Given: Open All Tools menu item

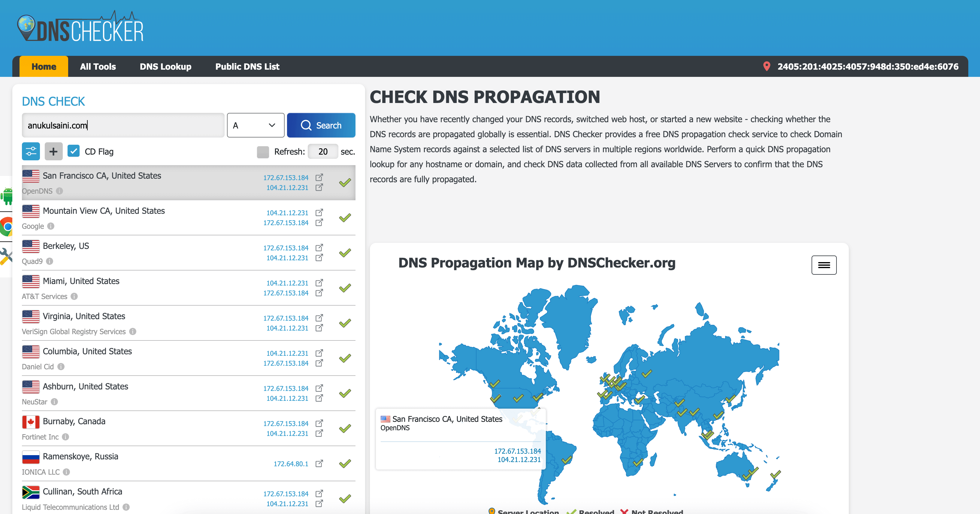Looking at the screenshot, I should pyautogui.click(x=98, y=67).
